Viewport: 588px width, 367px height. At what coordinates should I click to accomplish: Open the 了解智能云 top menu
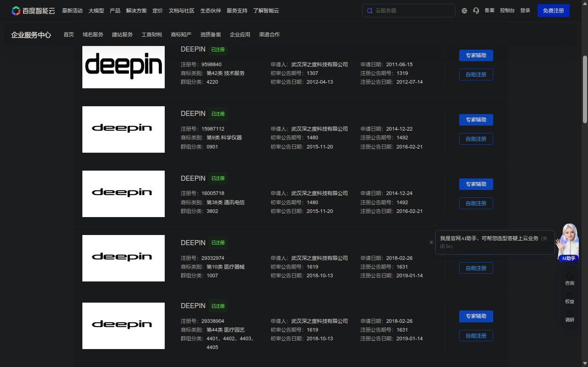click(x=266, y=11)
